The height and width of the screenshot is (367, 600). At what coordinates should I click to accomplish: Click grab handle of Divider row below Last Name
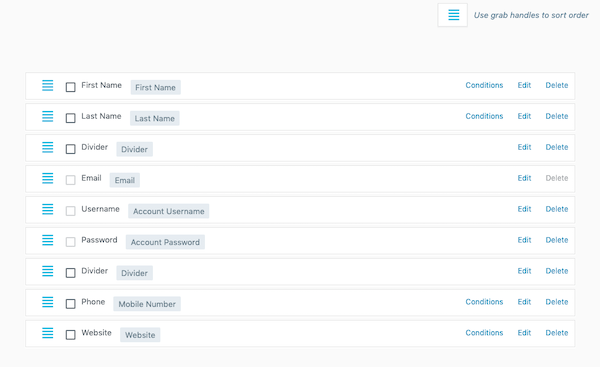point(47,147)
